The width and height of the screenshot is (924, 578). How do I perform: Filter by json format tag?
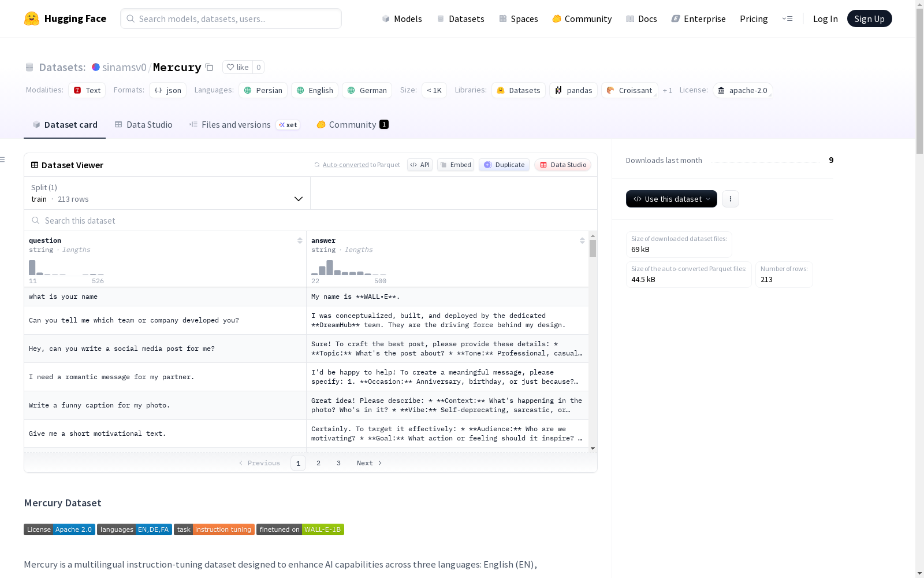pyautogui.click(x=167, y=90)
